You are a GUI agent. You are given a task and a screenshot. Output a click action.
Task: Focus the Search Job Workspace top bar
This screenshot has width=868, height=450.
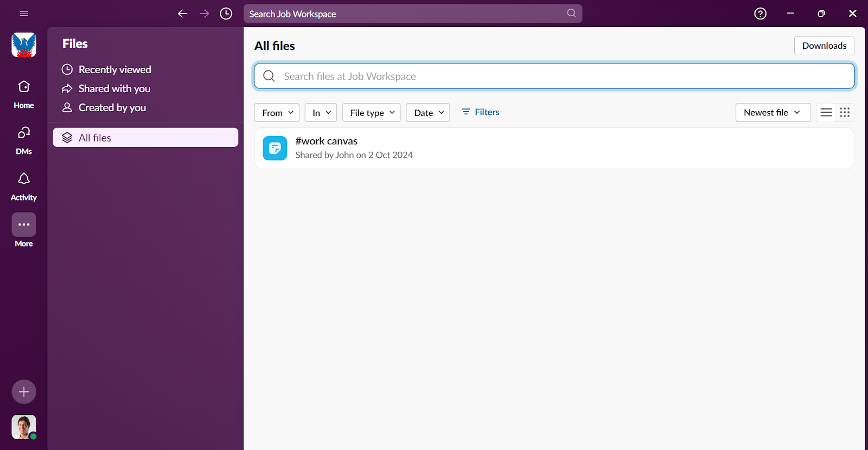click(x=413, y=14)
